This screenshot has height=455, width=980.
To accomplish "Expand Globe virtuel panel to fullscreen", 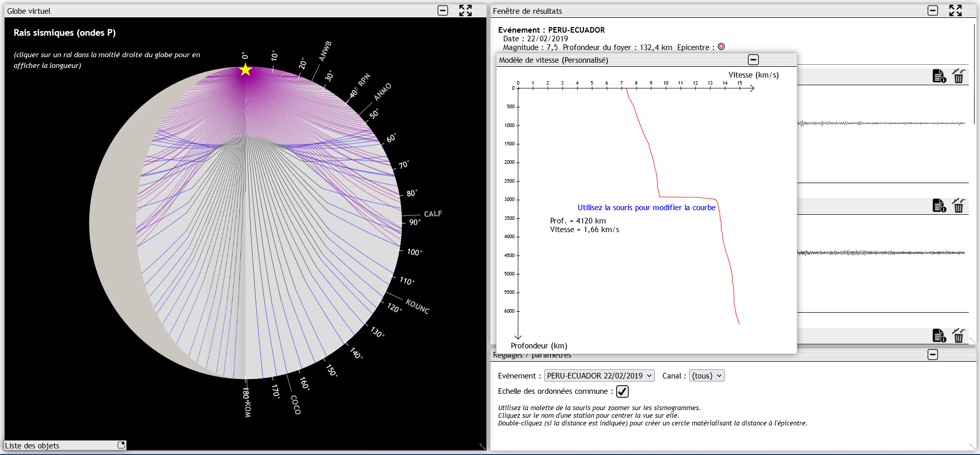I will (x=465, y=11).
